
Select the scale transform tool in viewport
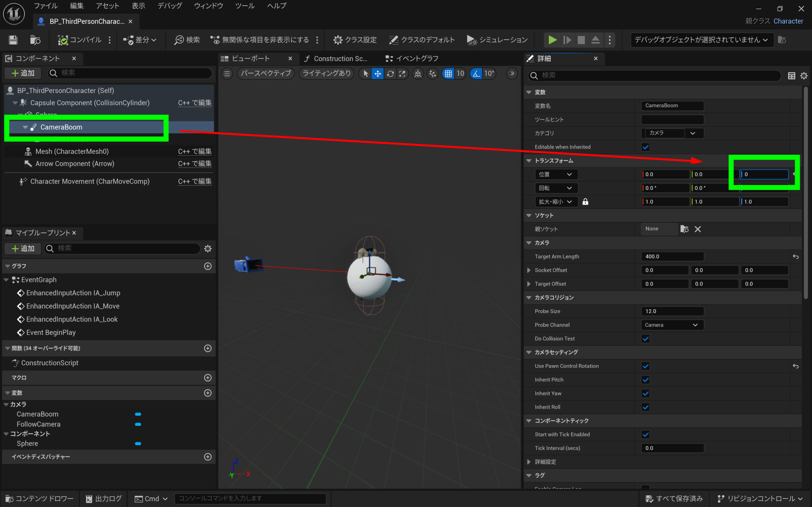click(402, 74)
